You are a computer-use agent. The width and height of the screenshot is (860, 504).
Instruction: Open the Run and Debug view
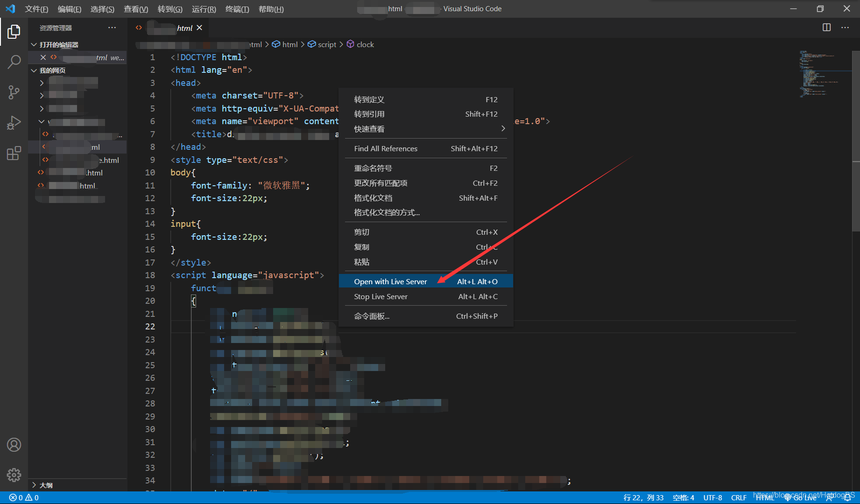click(14, 123)
